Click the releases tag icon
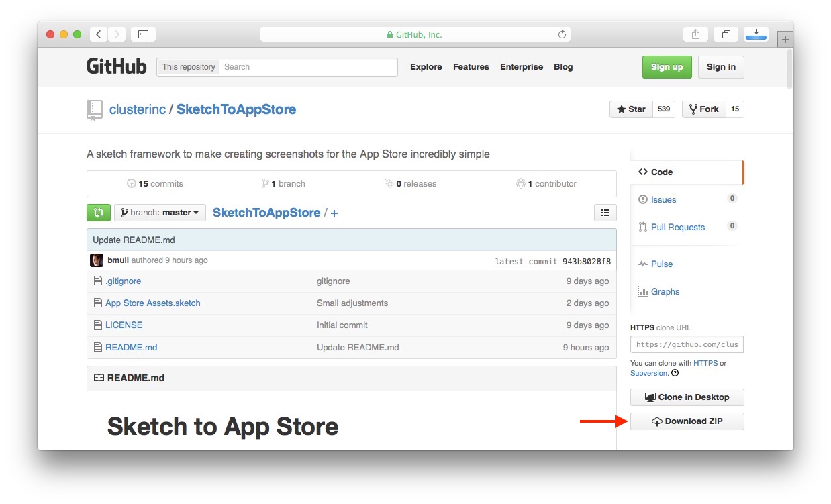 [x=389, y=183]
